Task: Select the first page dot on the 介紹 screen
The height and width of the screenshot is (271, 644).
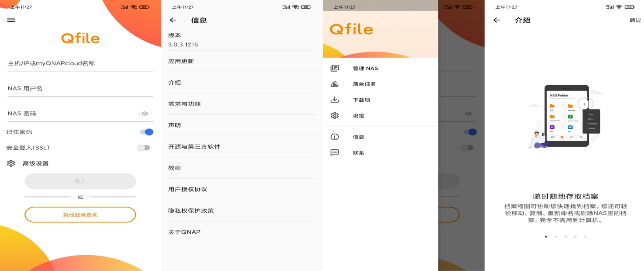Action: (546, 237)
